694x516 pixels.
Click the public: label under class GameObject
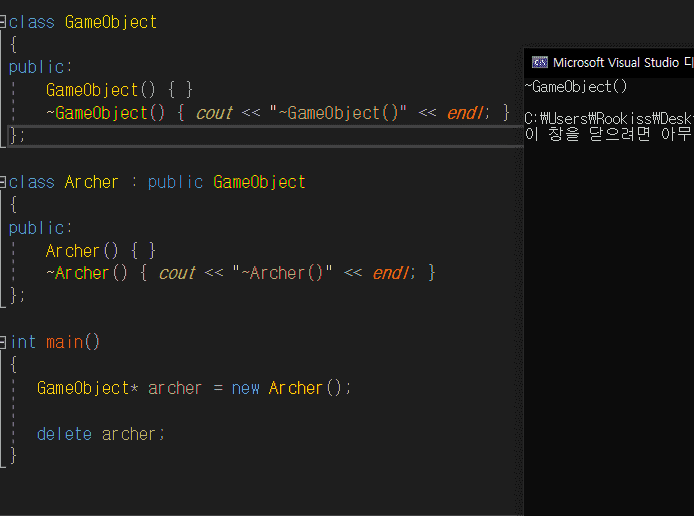click(x=40, y=67)
